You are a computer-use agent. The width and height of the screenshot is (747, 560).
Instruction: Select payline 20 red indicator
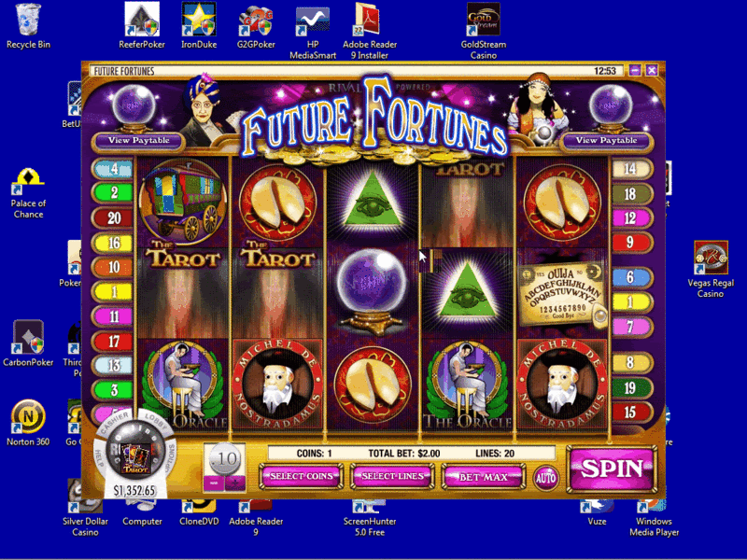(x=113, y=217)
